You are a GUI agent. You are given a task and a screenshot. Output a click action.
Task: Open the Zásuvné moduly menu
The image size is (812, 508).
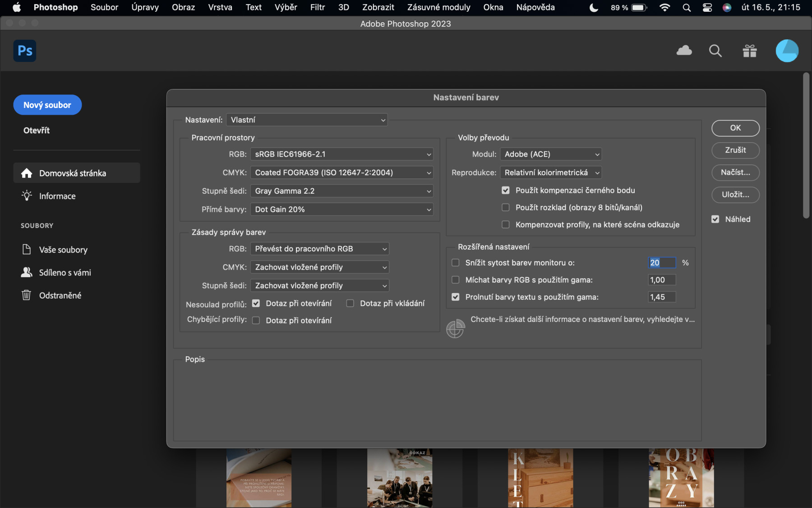point(438,7)
